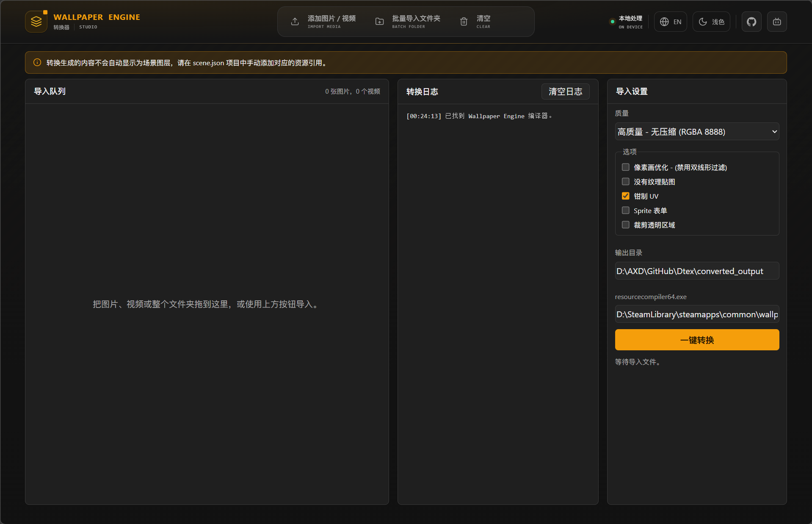Viewport: 812px width, 524px height.
Task: Open the 质量 quality dropdown
Action: point(697,132)
